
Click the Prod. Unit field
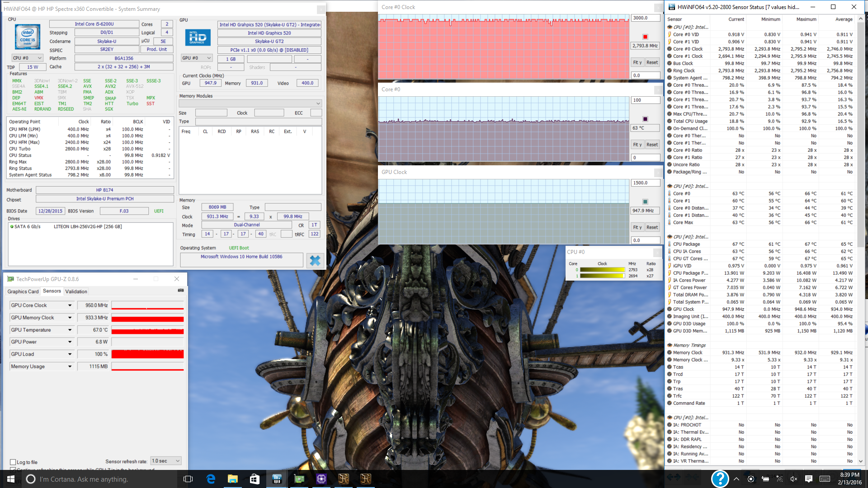click(x=157, y=49)
